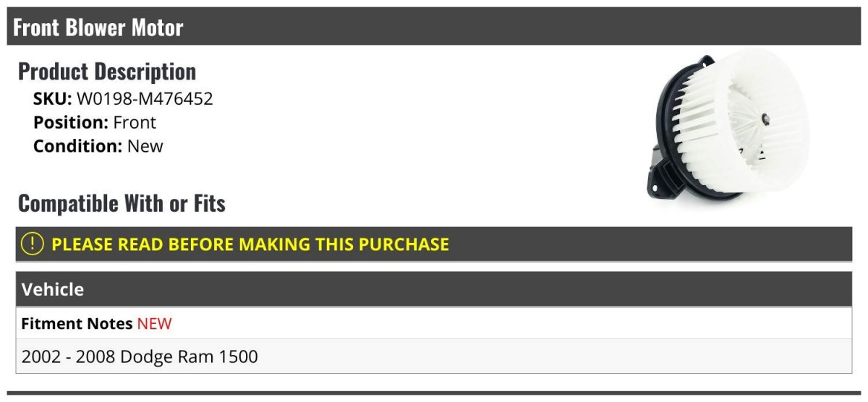Click the Product Description heading
Image resolution: width=868 pixels, height=402 pixels.
click(107, 71)
